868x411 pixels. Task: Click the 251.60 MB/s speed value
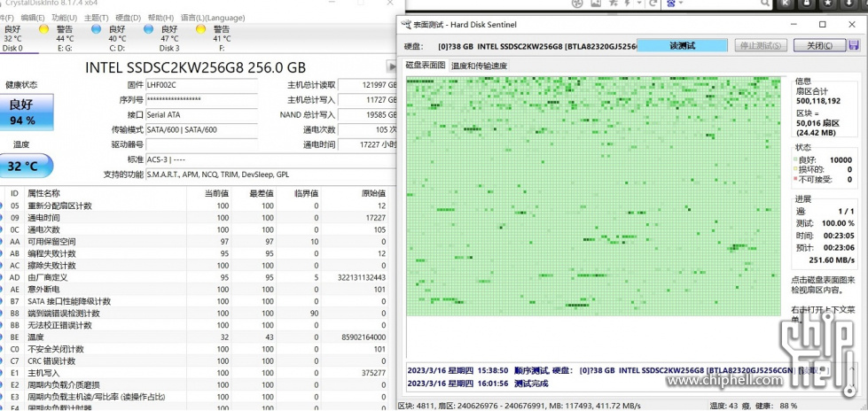click(832, 260)
